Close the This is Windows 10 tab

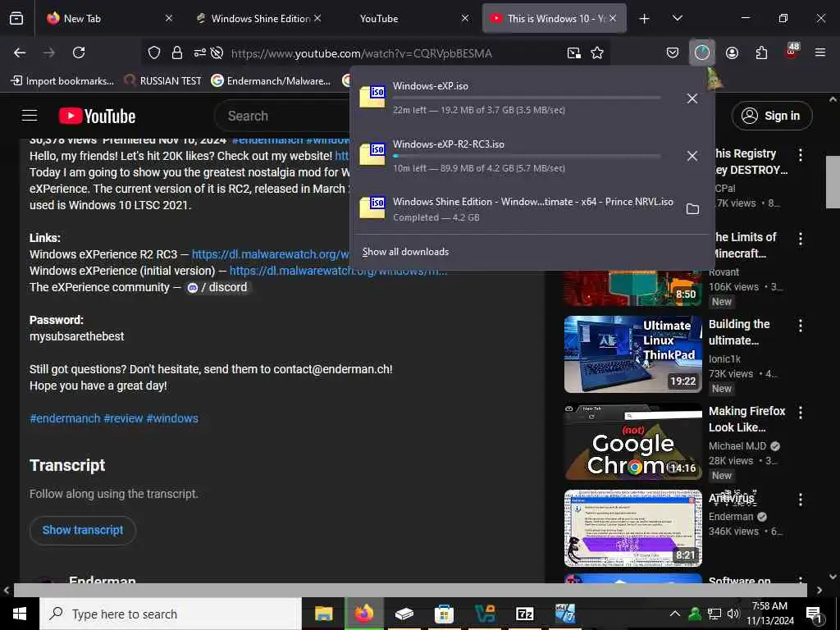pos(613,18)
